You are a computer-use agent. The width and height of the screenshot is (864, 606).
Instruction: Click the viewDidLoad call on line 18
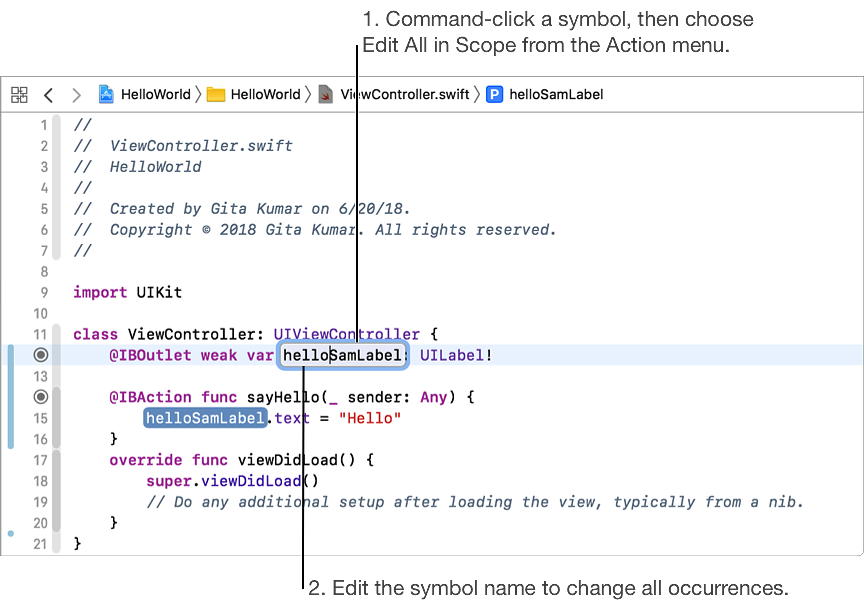click(x=251, y=481)
